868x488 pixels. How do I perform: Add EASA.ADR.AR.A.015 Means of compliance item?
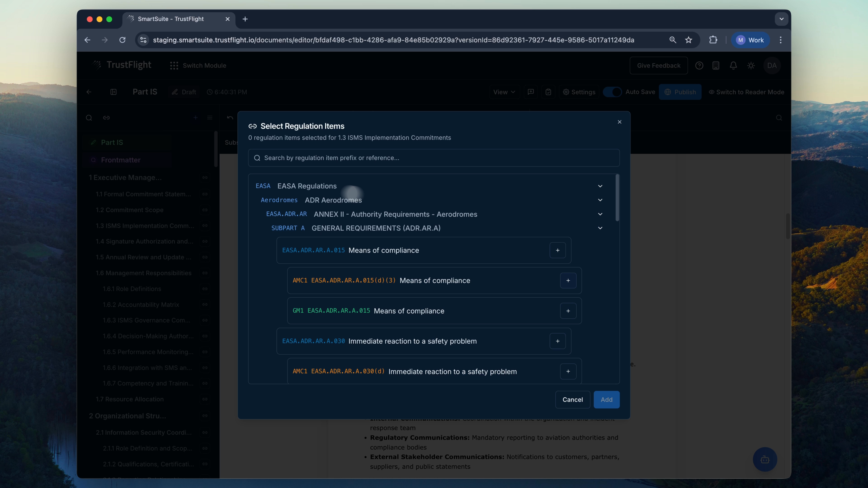point(557,250)
